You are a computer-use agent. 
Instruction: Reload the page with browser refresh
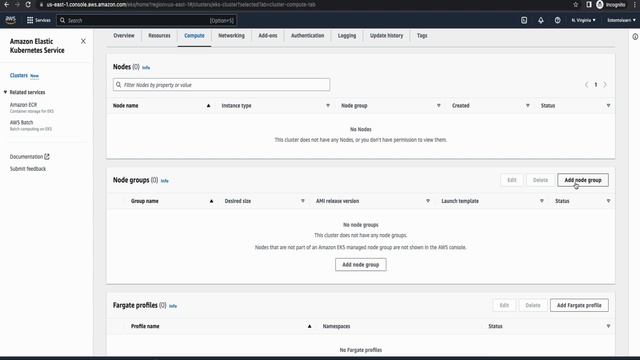pyautogui.click(x=28, y=4)
